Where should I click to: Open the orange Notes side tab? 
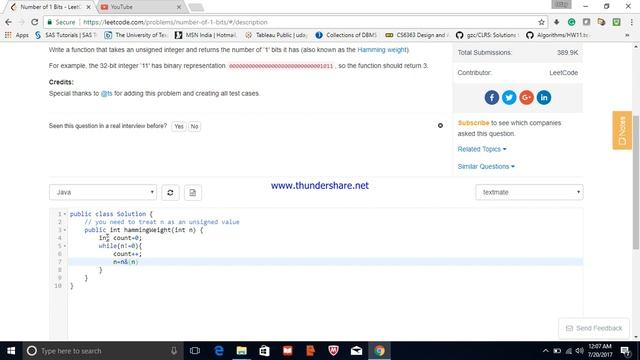point(622,130)
